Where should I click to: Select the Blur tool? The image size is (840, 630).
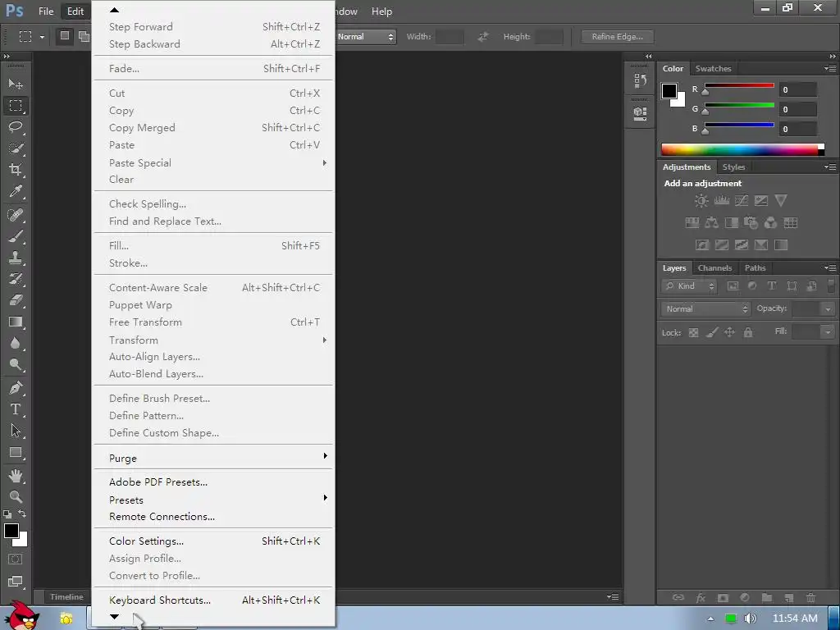coord(16,344)
